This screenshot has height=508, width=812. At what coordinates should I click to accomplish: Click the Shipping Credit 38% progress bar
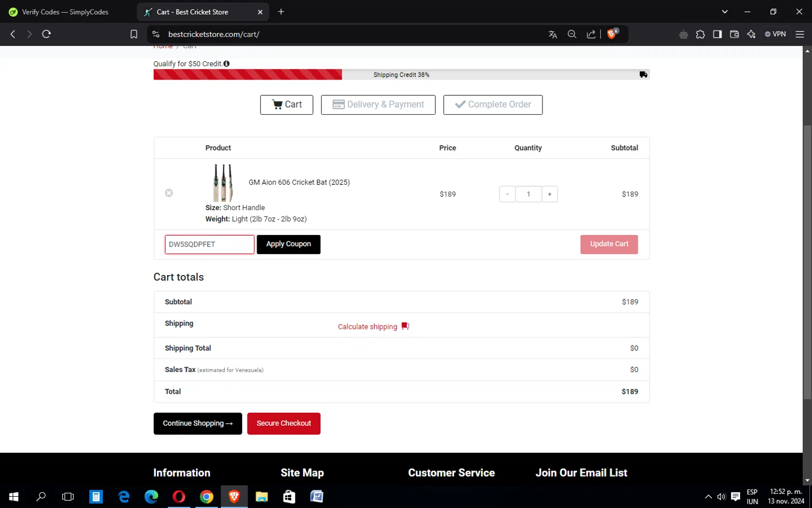click(x=401, y=75)
